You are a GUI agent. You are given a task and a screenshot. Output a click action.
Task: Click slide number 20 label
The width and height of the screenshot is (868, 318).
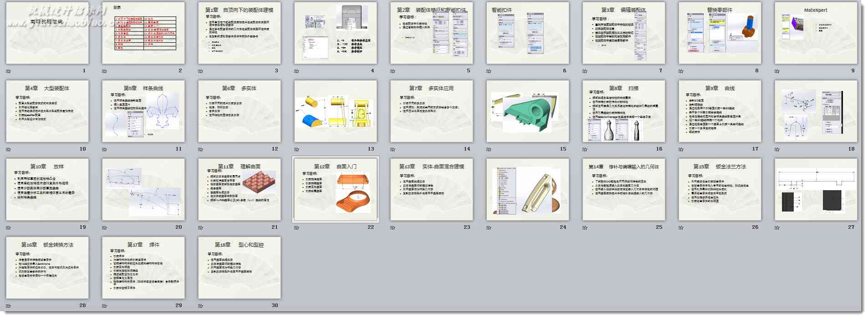[179, 227]
